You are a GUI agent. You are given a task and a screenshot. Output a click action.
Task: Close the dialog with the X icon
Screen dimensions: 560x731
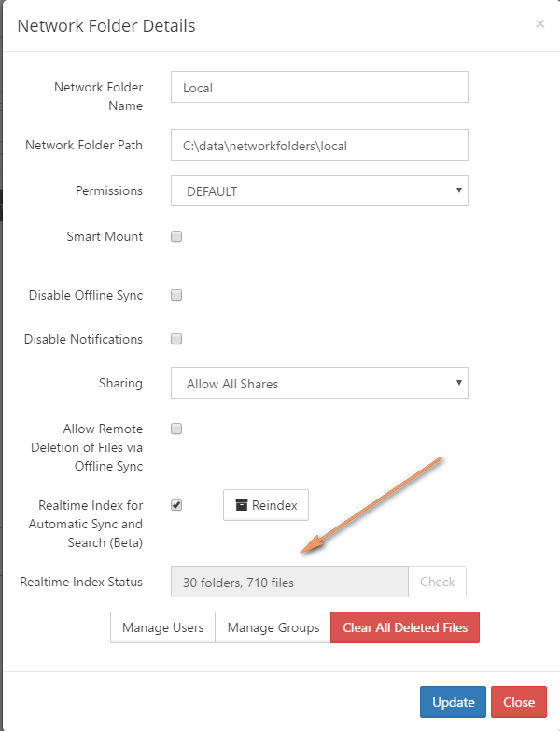539,24
